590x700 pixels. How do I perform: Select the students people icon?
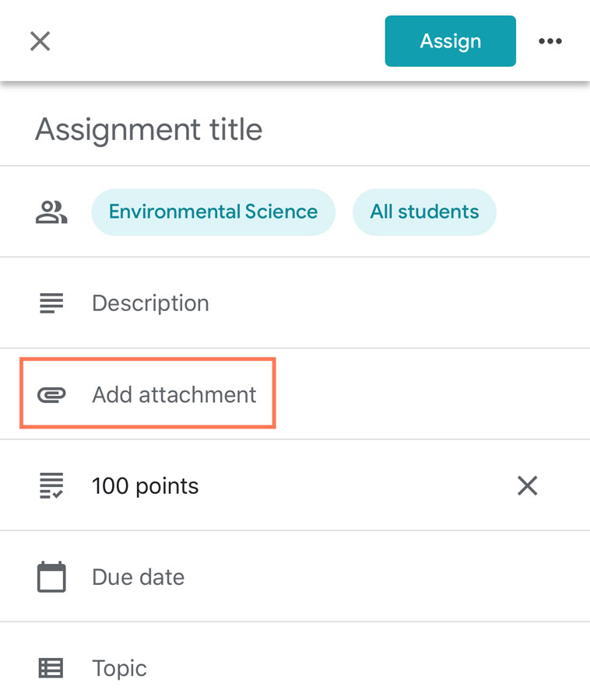(50, 212)
